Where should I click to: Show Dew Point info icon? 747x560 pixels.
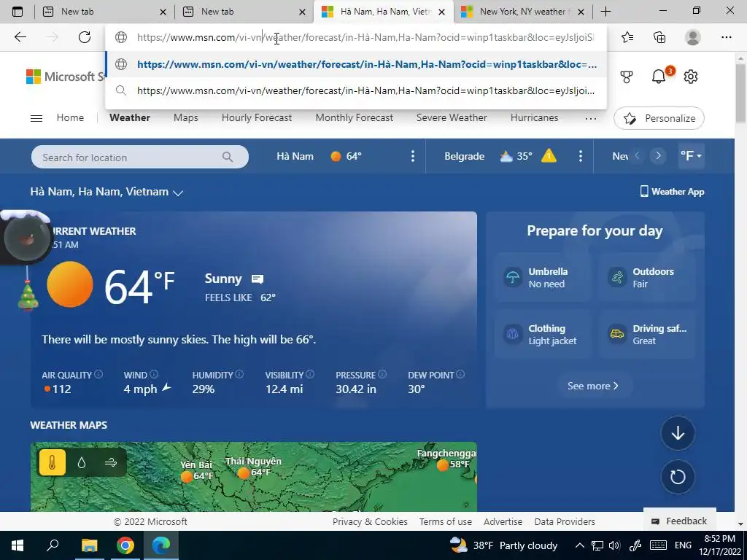pyautogui.click(x=460, y=374)
